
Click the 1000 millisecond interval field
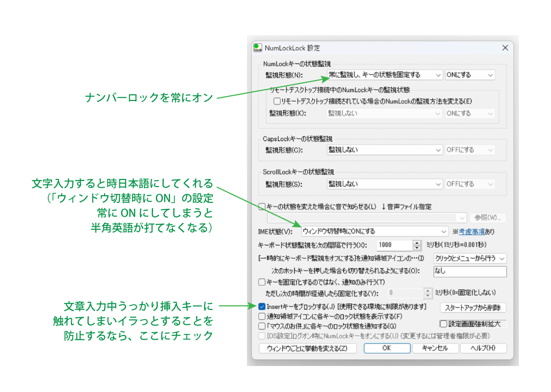point(394,245)
